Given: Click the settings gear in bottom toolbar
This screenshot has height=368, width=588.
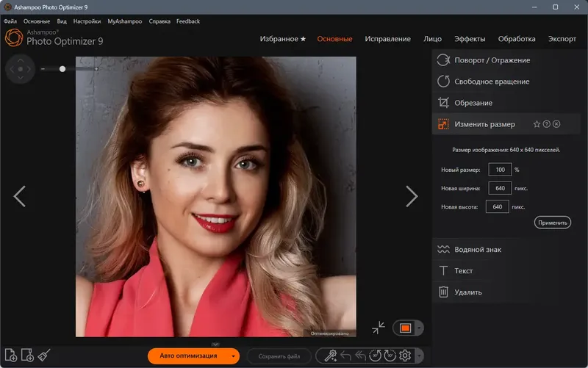Looking at the screenshot, I should pyautogui.click(x=404, y=356).
